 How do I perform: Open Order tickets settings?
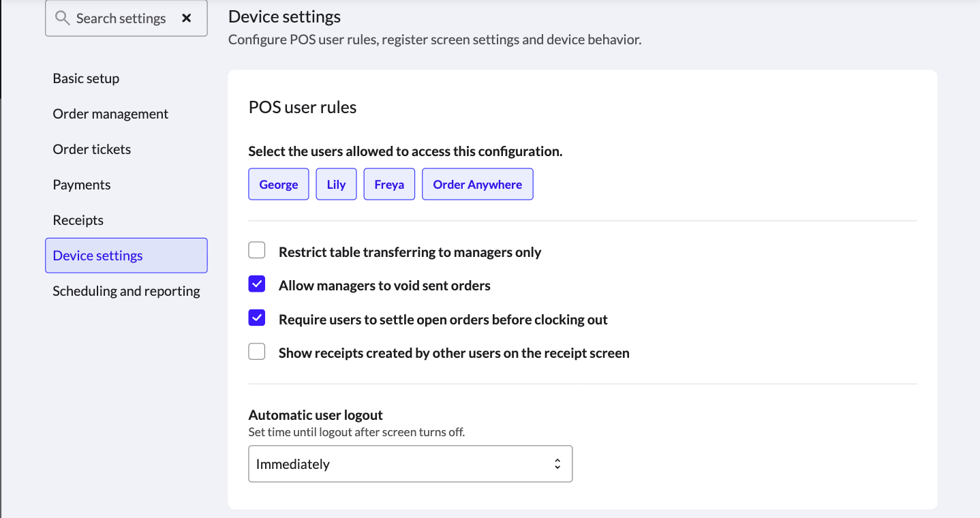click(92, 149)
